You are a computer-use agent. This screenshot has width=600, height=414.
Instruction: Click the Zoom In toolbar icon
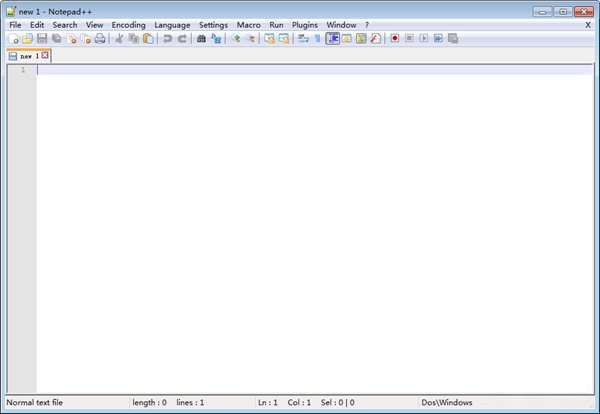(236, 38)
